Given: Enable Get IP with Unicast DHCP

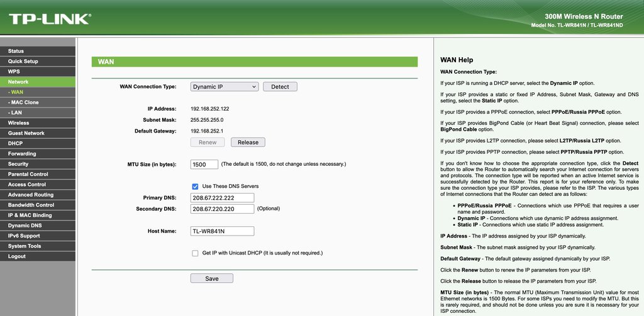Looking at the screenshot, I should (196, 253).
